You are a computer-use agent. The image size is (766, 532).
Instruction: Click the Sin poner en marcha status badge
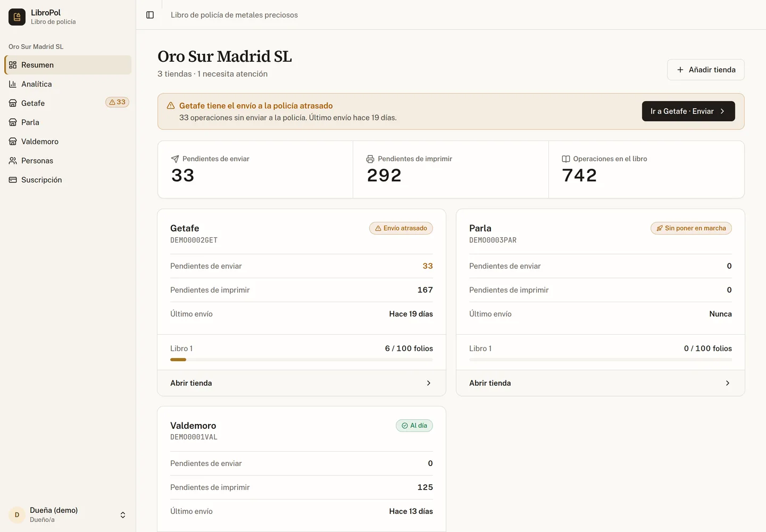[691, 228]
